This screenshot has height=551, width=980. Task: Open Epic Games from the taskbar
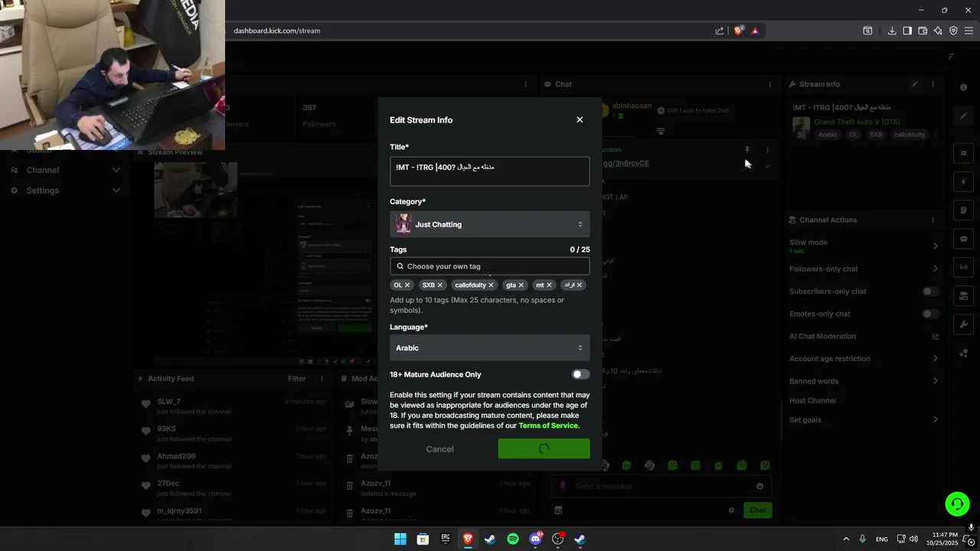click(x=446, y=539)
